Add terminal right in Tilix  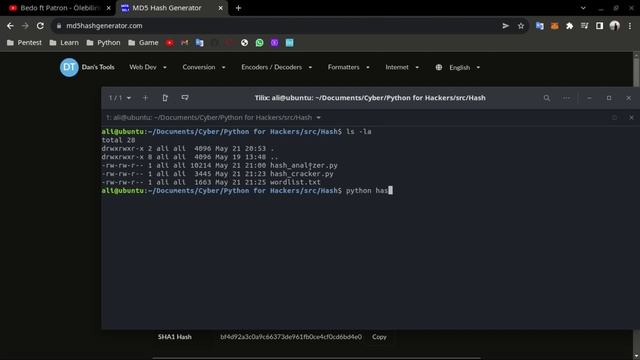coord(165,98)
